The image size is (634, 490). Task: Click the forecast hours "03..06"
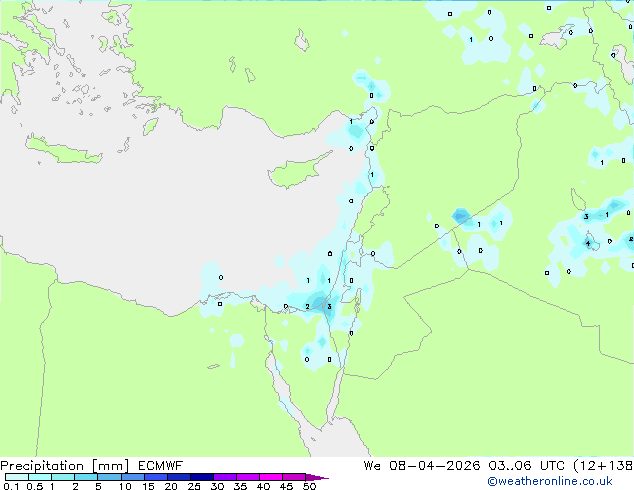tap(510, 466)
